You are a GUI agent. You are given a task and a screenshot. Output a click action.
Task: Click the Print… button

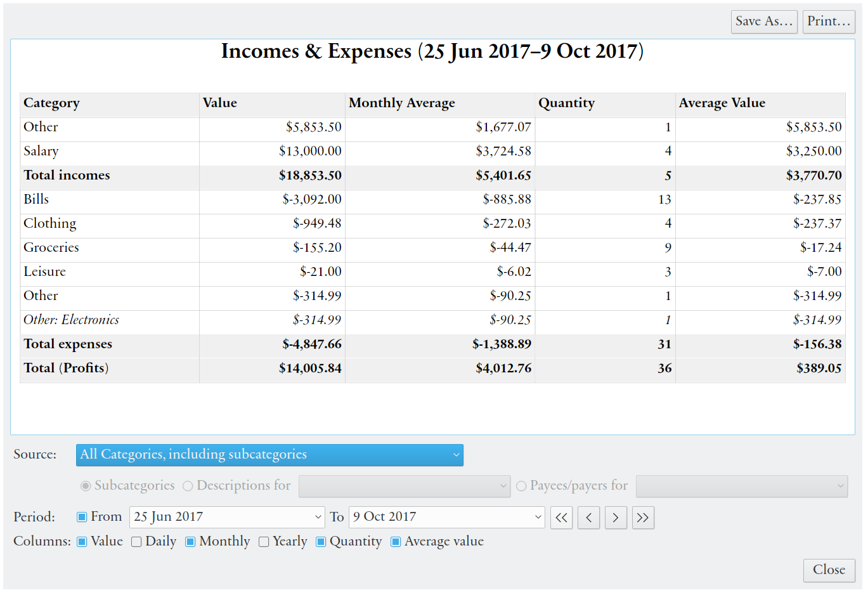pos(828,22)
